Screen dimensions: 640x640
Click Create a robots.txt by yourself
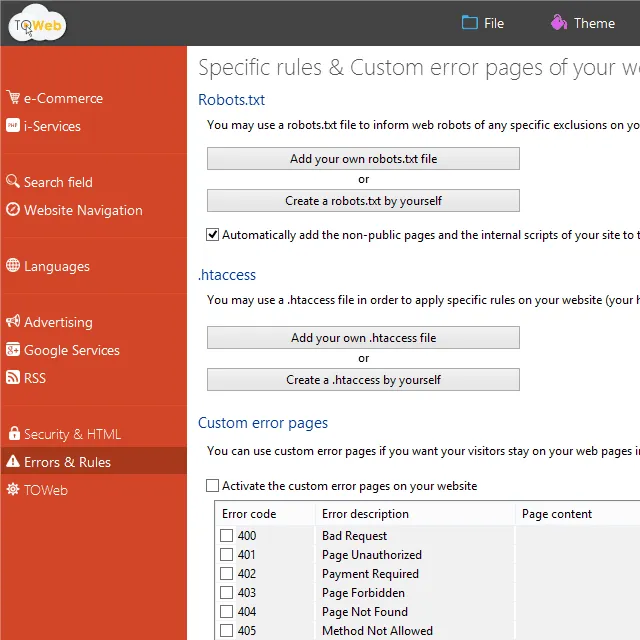[363, 201]
